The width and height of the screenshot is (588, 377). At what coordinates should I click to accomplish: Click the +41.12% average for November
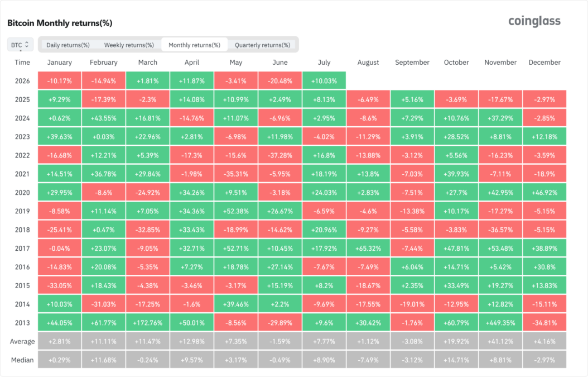(x=500, y=341)
